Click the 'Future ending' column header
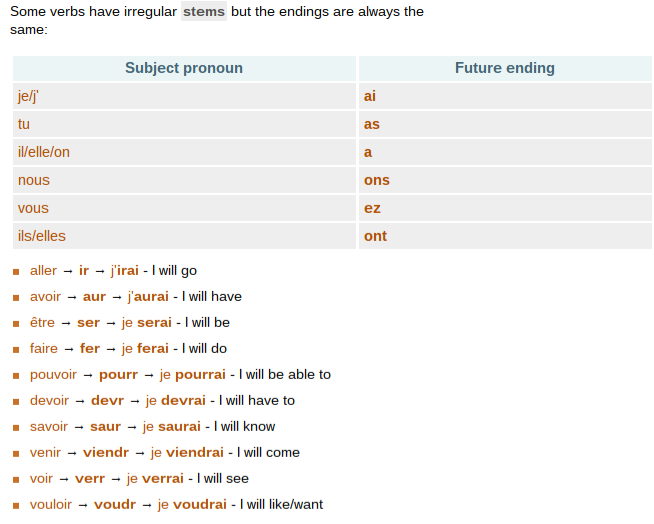The width and height of the screenshot is (654, 524). coord(505,68)
